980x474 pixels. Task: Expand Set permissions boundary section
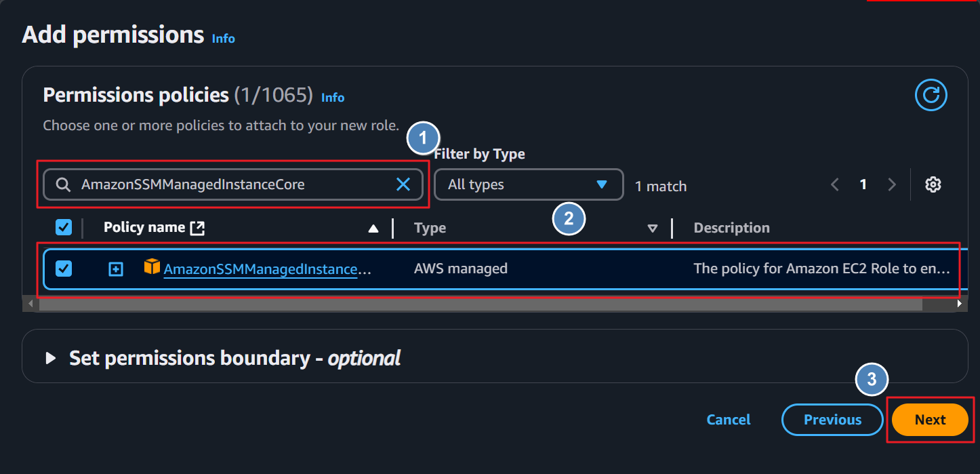[x=51, y=358]
